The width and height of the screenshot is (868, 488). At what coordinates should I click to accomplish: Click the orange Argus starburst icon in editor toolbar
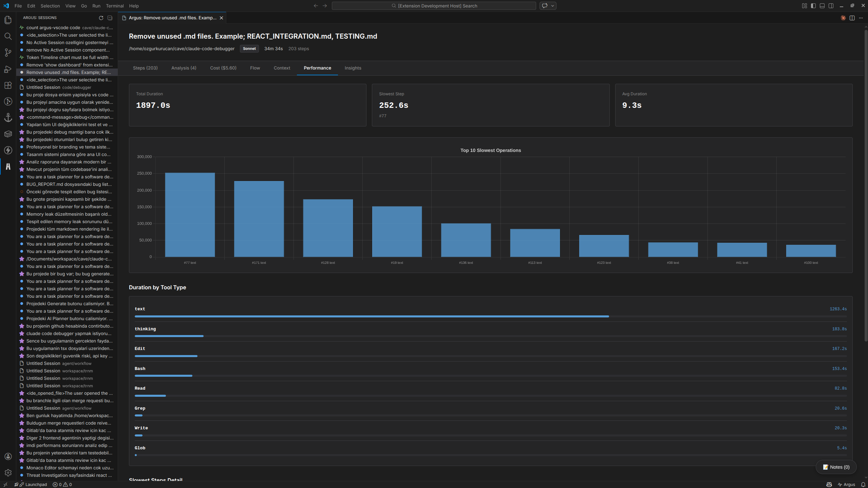(x=844, y=18)
